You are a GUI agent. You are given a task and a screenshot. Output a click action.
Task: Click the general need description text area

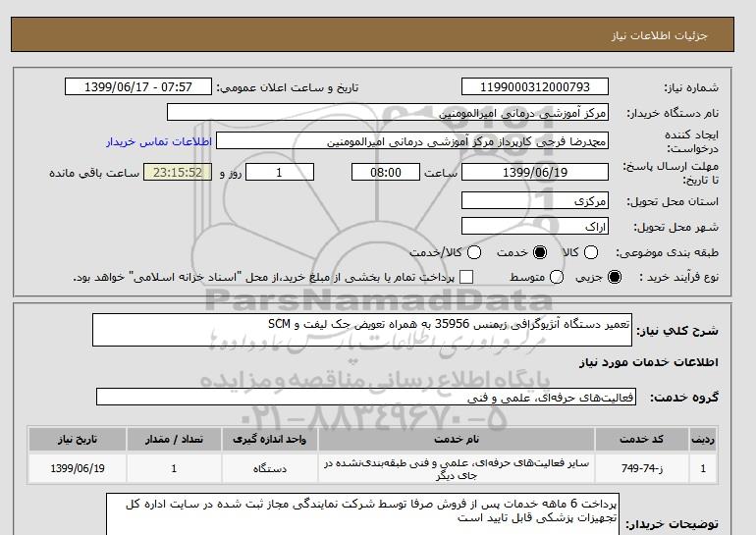click(362, 330)
